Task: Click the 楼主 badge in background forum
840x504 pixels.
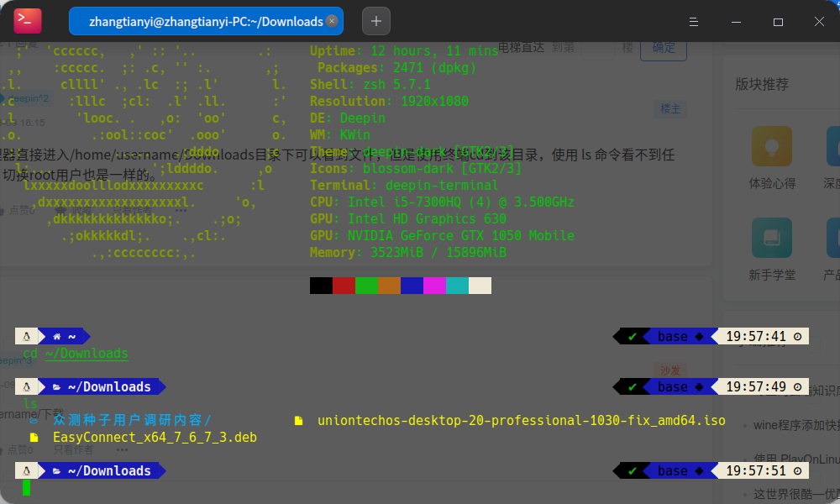Action: click(670, 108)
